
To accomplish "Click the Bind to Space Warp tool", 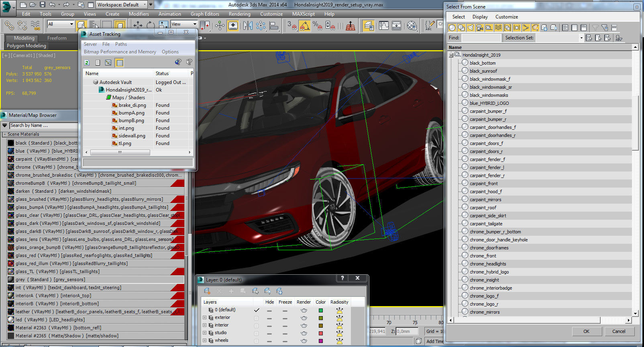I will tap(35, 26).
